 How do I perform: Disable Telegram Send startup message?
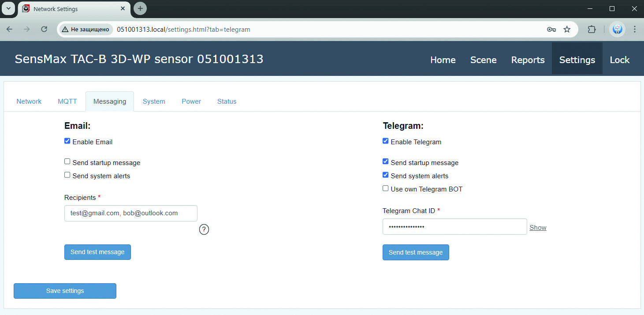pos(386,161)
